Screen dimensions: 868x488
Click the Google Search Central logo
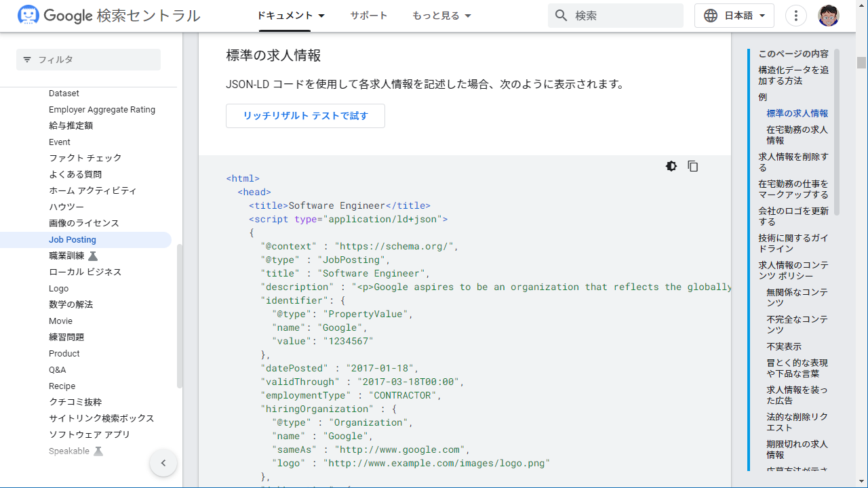coord(109,16)
